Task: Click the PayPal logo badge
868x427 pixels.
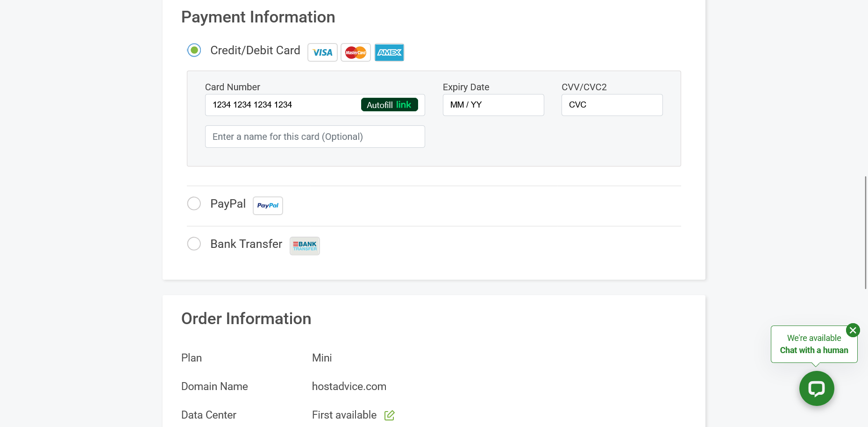Action: pyautogui.click(x=268, y=206)
